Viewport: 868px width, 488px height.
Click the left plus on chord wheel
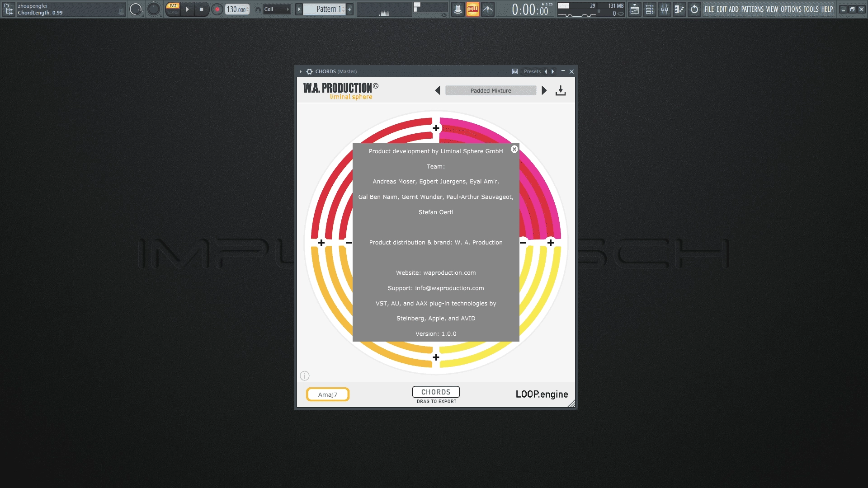tap(321, 243)
